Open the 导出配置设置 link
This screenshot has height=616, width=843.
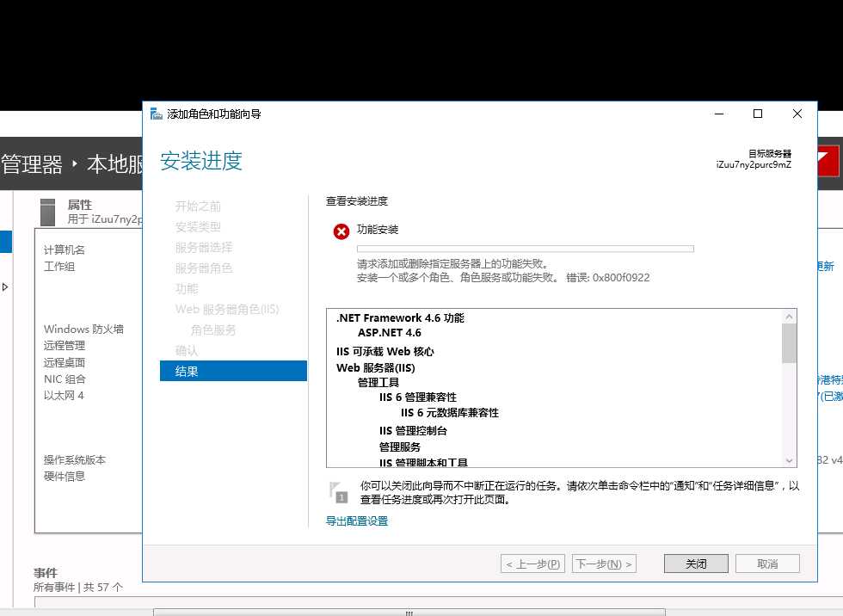357,521
